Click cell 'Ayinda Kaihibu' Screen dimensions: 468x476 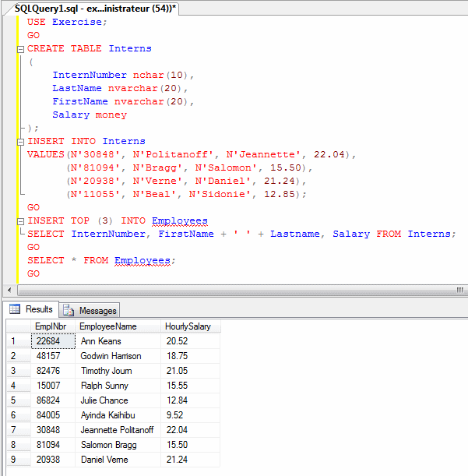click(118, 415)
